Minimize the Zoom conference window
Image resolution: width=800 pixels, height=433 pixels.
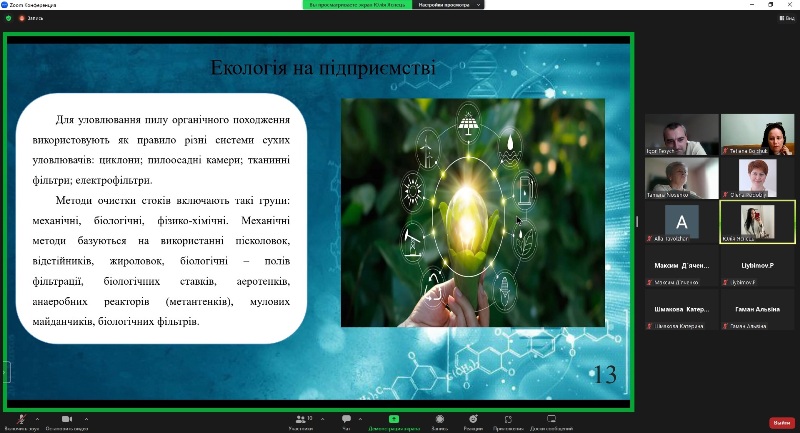752,5
